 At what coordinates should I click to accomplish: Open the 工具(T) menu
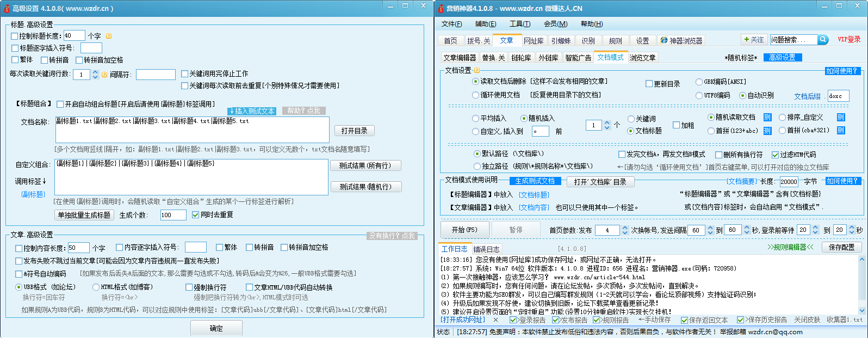[x=520, y=24]
